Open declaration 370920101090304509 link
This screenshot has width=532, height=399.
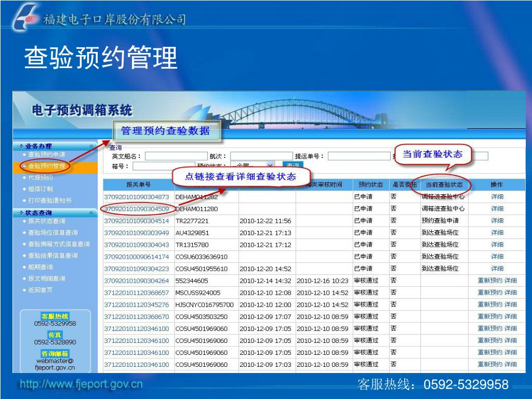click(x=137, y=209)
